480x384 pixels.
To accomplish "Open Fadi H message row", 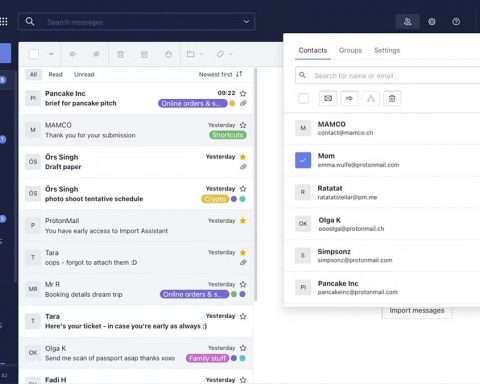I will pyautogui.click(x=136, y=378).
